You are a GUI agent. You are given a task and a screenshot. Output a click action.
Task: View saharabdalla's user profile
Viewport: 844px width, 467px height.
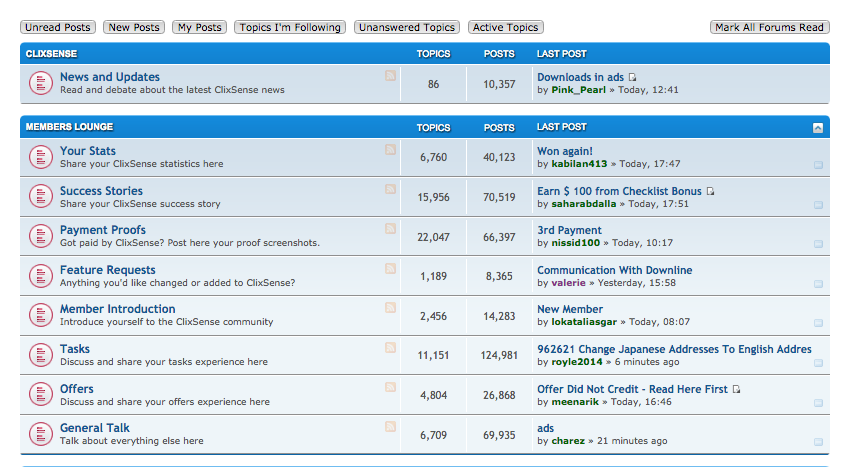[x=584, y=203]
